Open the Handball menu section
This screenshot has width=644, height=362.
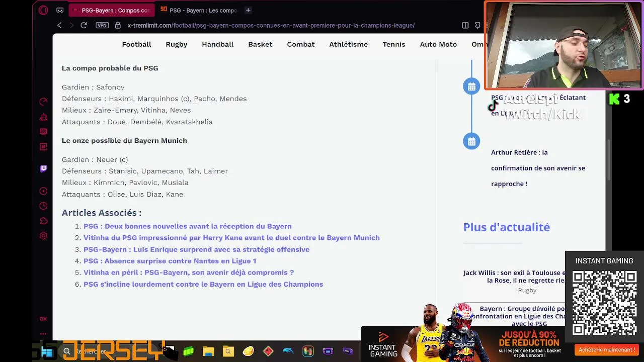(218, 44)
